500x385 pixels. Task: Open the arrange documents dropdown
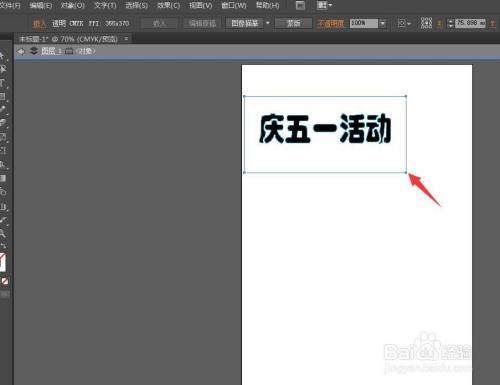[x=324, y=5]
